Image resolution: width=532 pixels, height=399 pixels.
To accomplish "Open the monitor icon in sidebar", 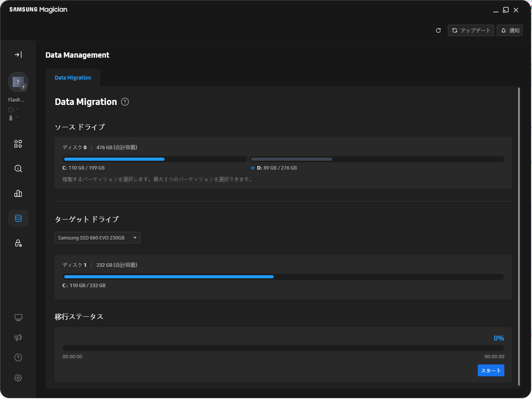I will coord(18,318).
